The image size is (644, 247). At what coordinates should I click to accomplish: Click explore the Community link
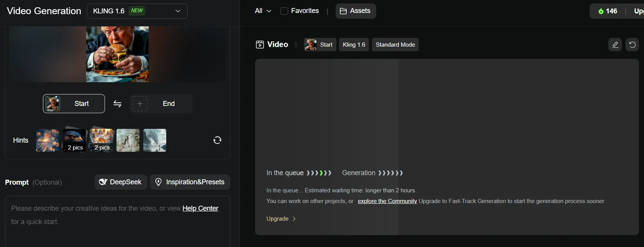pyautogui.click(x=387, y=201)
